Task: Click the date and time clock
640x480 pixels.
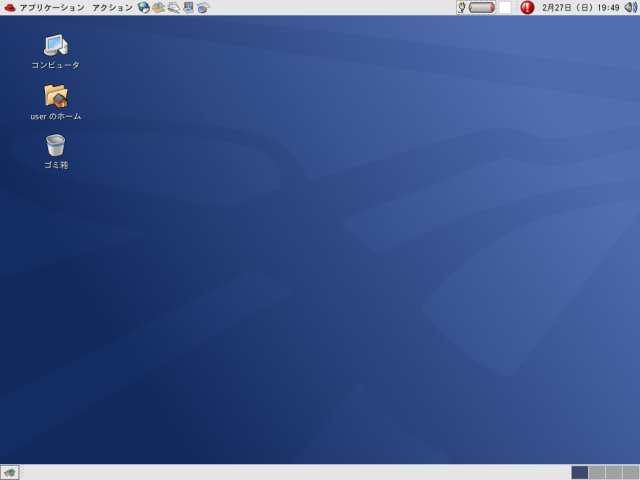Action: click(580, 7)
